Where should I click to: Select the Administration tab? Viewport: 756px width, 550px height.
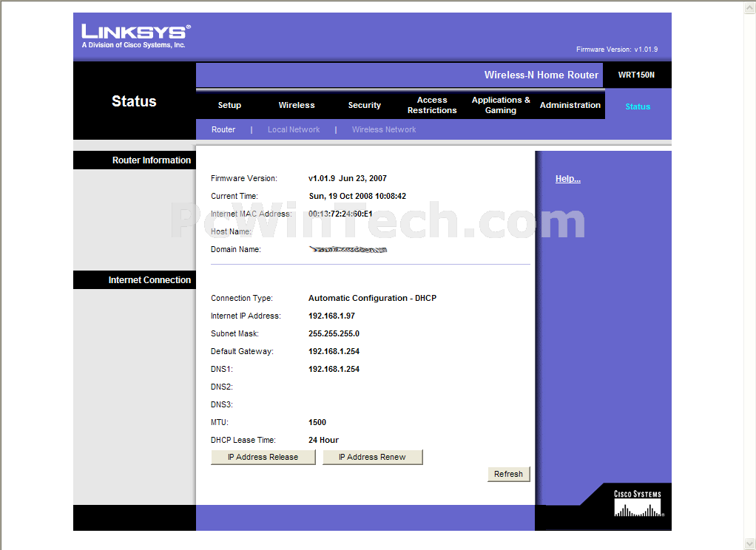click(x=570, y=105)
